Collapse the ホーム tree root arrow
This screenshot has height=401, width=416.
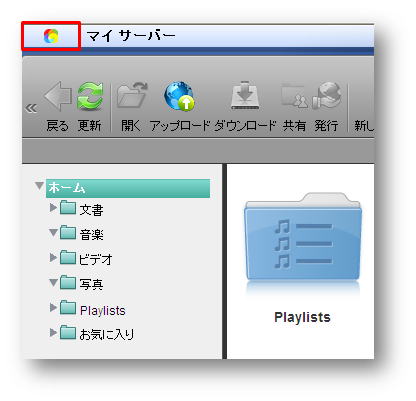coord(40,186)
